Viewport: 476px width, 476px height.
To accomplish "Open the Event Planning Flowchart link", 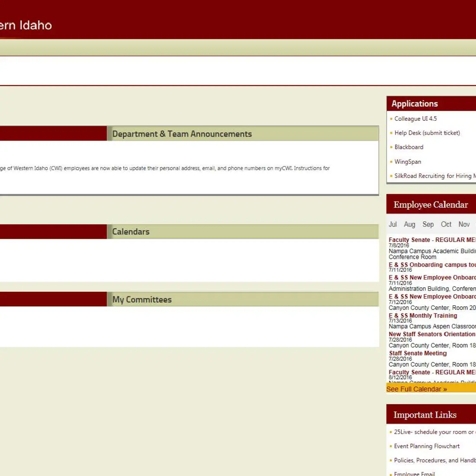I will tap(427, 446).
